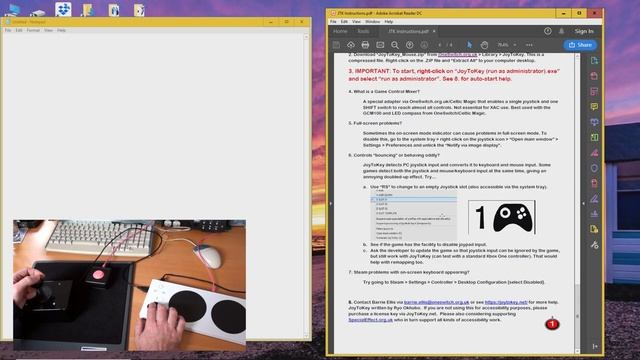Open Acrobat File menu

click(x=333, y=22)
